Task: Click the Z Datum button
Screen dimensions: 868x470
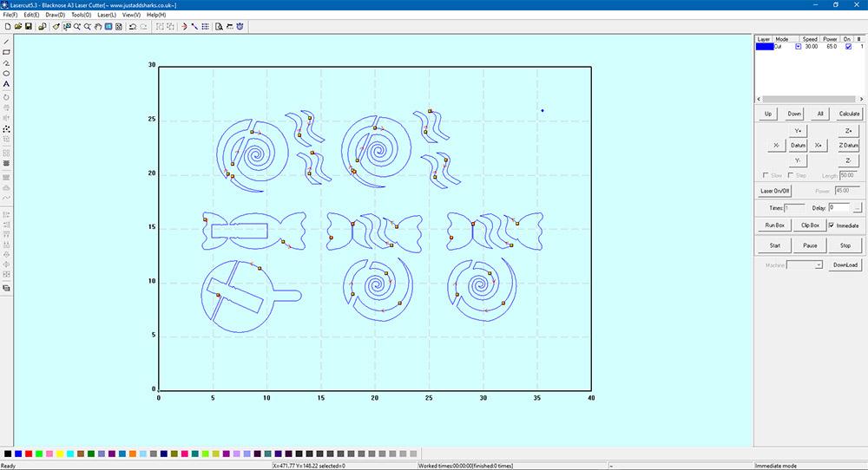Action: pyautogui.click(x=849, y=146)
